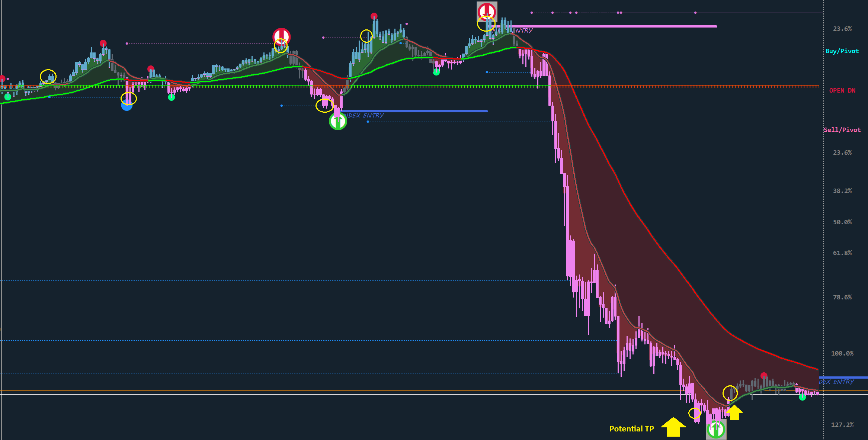Click the DEX ENTRY label at right edge
Screen dimensions: 868x440
click(x=836, y=382)
